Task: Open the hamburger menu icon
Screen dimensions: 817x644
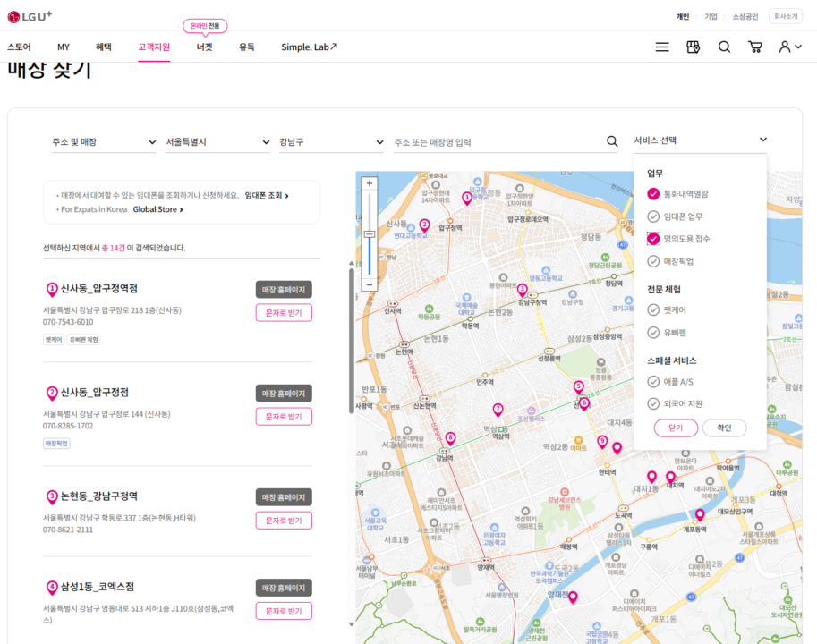Action: [x=661, y=47]
